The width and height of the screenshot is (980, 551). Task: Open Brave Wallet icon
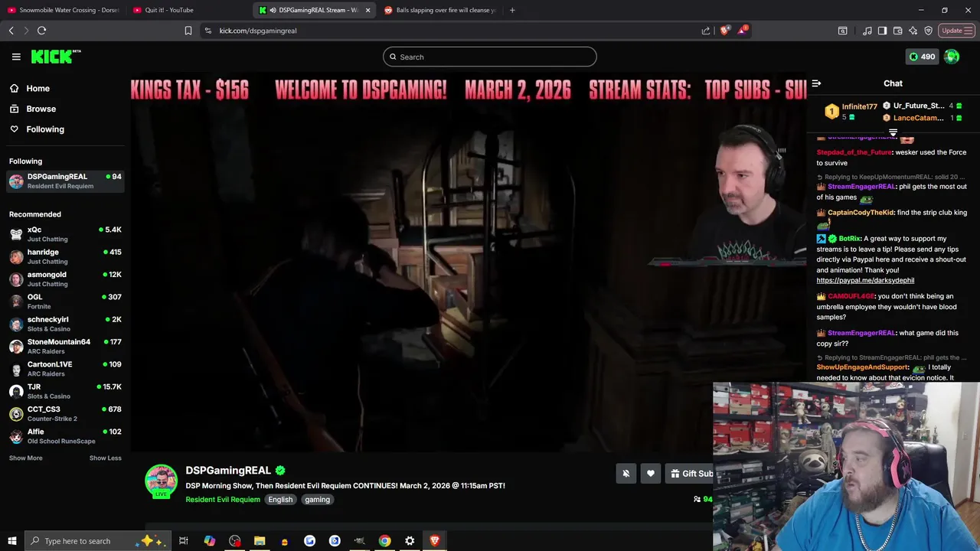pyautogui.click(x=897, y=31)
